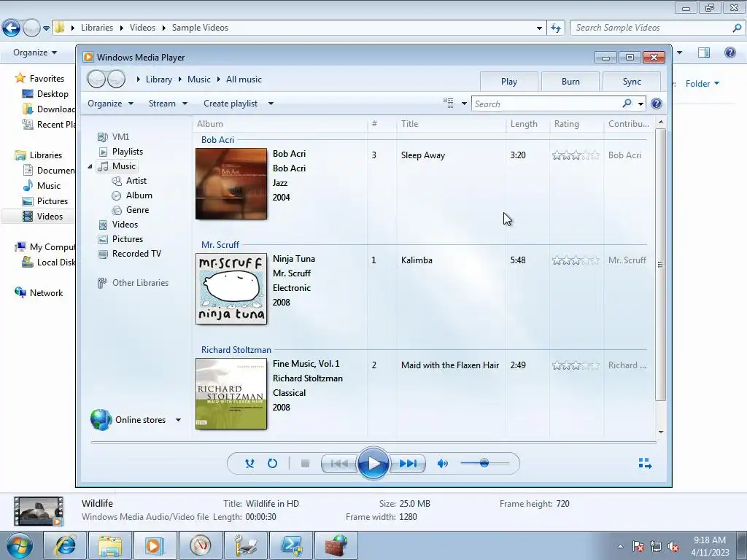Select Videos in Media Player library

[x=117, y=225]
